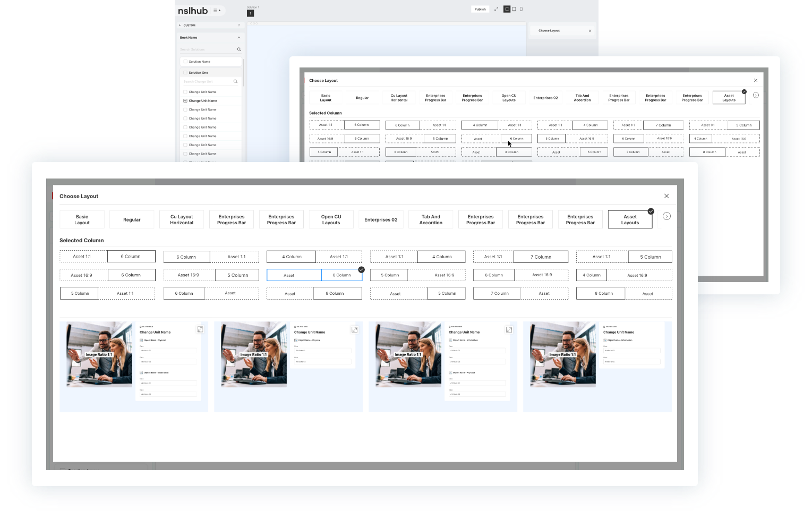Select Open CU Layouts tab in foreground dialog
The width and height of the screenshot is (812, 518).
click(x=331, y=219)
